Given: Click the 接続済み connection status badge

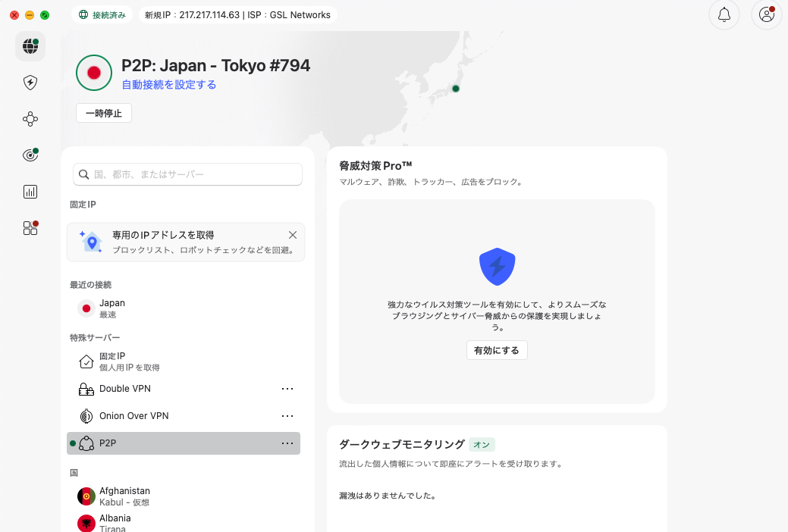Looking at the screenshot, I should pyautogui.click(x=103, y=15).
